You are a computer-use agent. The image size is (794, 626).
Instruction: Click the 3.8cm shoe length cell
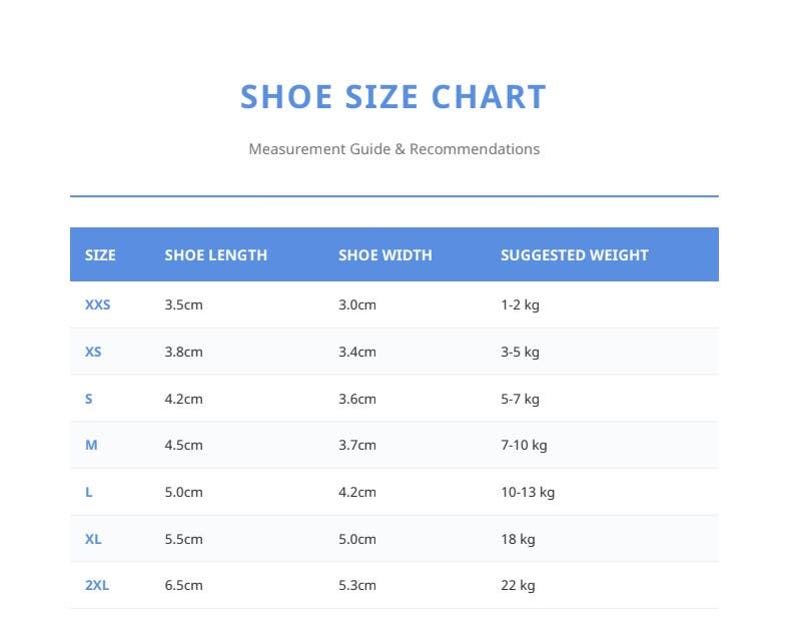pyautogui.click(x=183, y=351)
